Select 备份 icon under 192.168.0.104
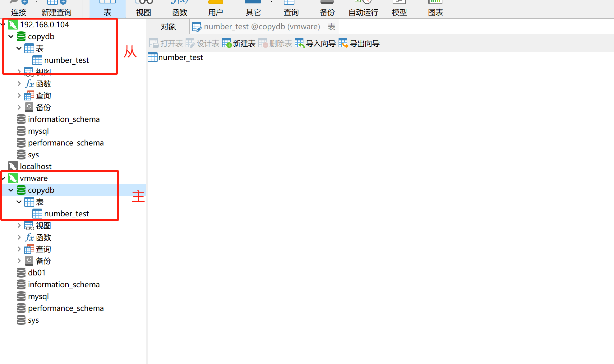Image resolution: width=614 pixels, height=364 pixels. tap(29, 108)
